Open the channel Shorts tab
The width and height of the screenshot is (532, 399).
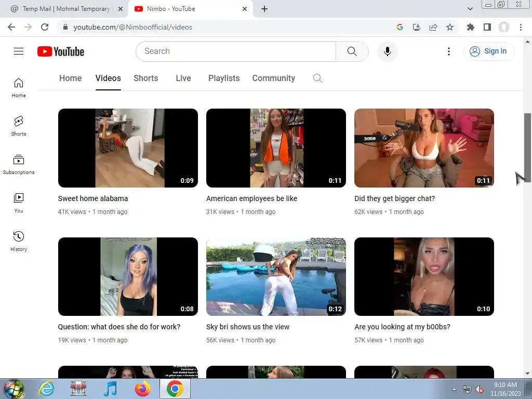(x=146, y=78)
